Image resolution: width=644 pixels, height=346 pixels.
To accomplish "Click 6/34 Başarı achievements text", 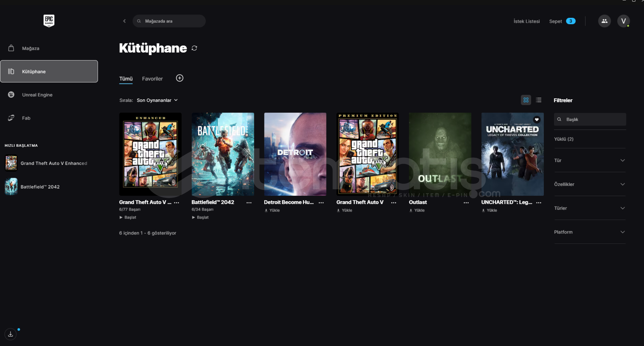I will pyautogui.click(x=202, y=210).
